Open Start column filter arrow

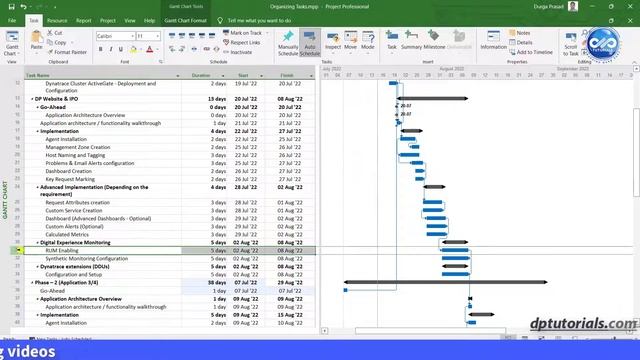click(x=262, y=76)
